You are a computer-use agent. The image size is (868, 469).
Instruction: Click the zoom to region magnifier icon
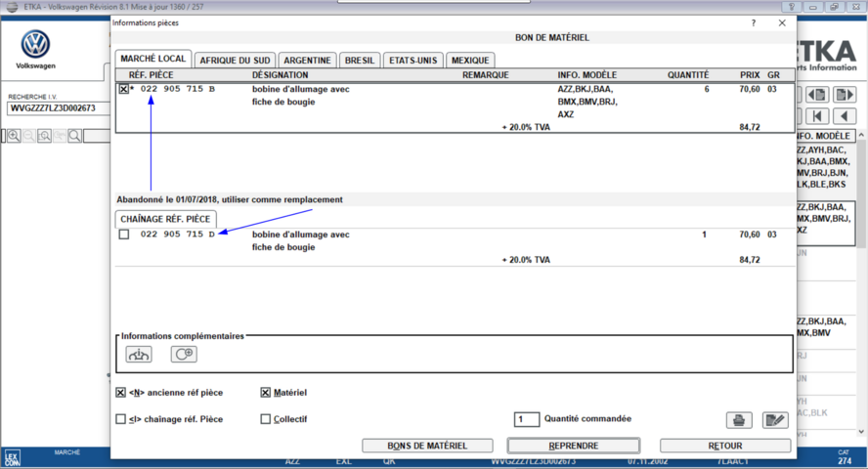point(44,136)
